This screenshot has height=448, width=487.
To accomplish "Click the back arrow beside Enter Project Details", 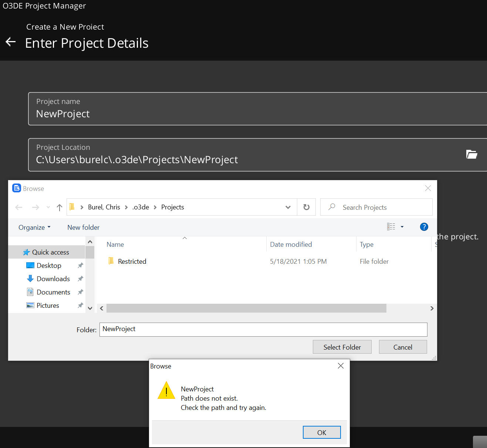I will click(x=11, y=42).
